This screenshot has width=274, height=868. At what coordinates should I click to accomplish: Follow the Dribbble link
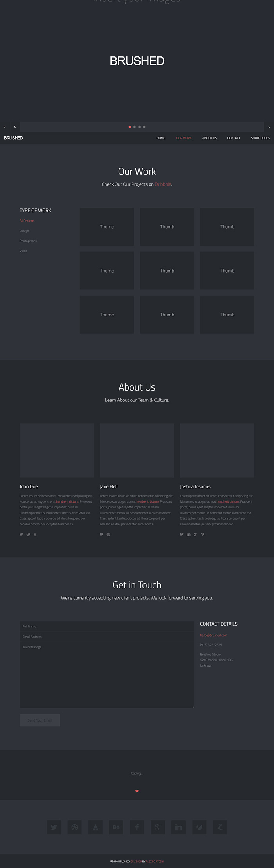[163, 184]
